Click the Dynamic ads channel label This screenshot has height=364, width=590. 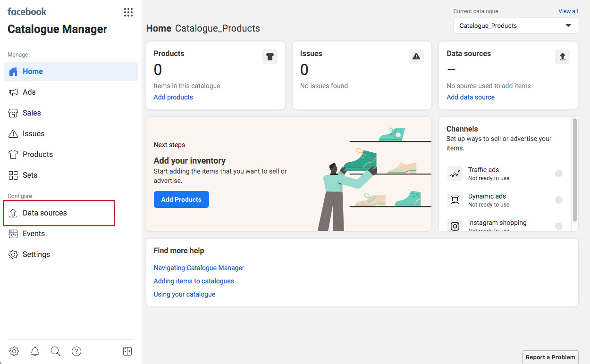tap(487, 196)
